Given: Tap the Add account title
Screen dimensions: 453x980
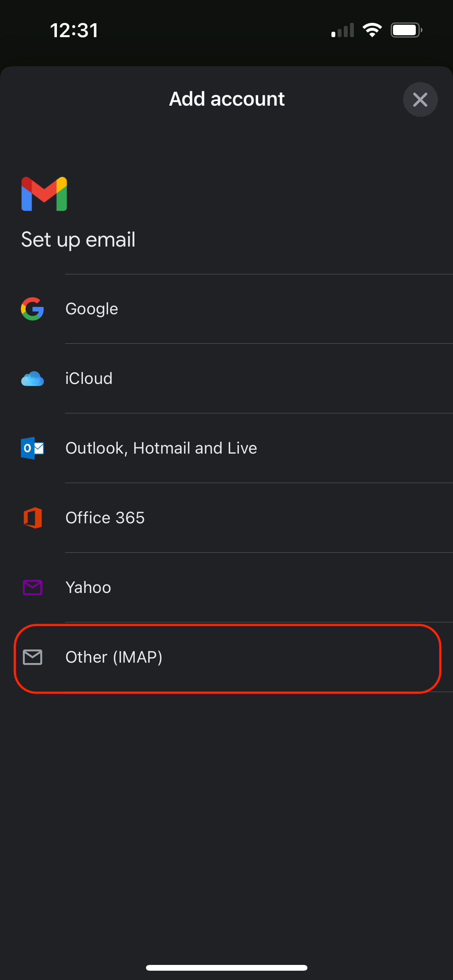Looking at the screenshot, I should click(226, 99).
